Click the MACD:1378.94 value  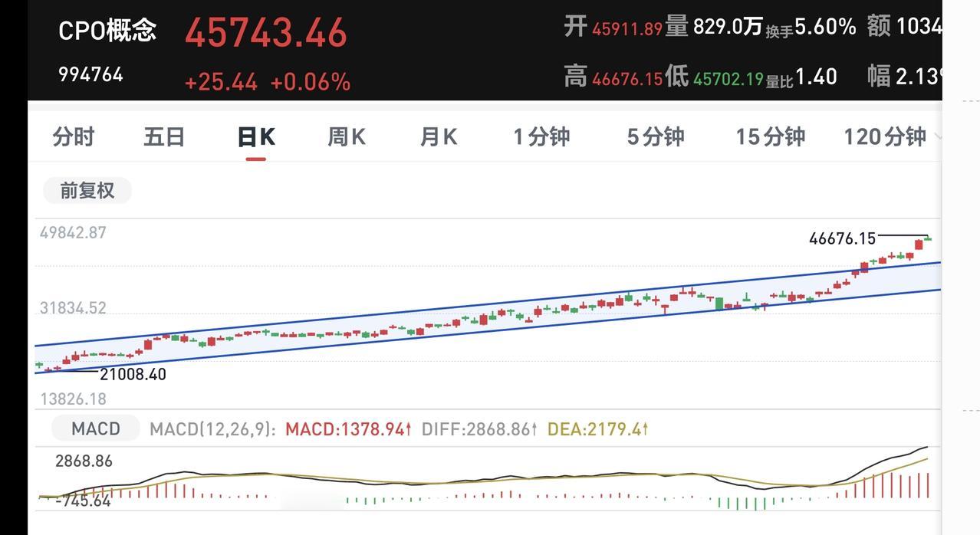(x=349, y=429)
